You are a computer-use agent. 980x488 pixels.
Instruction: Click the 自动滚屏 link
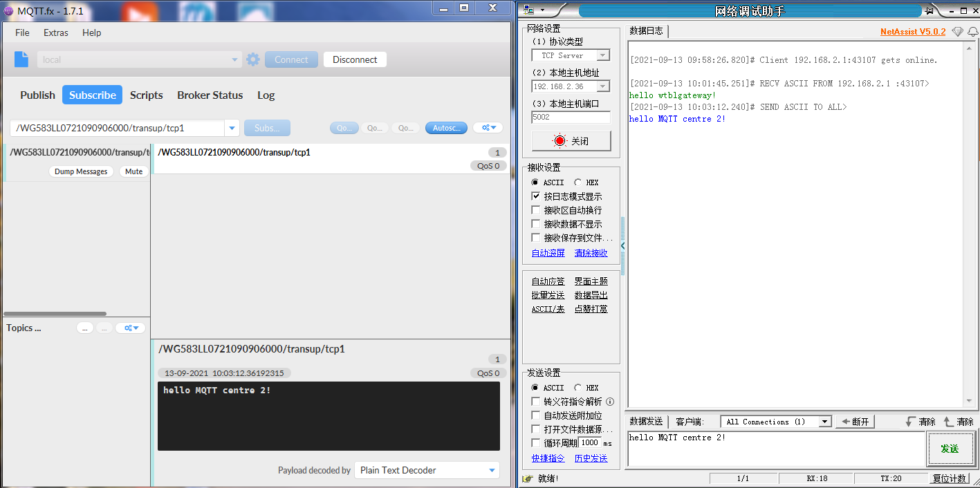548,253
